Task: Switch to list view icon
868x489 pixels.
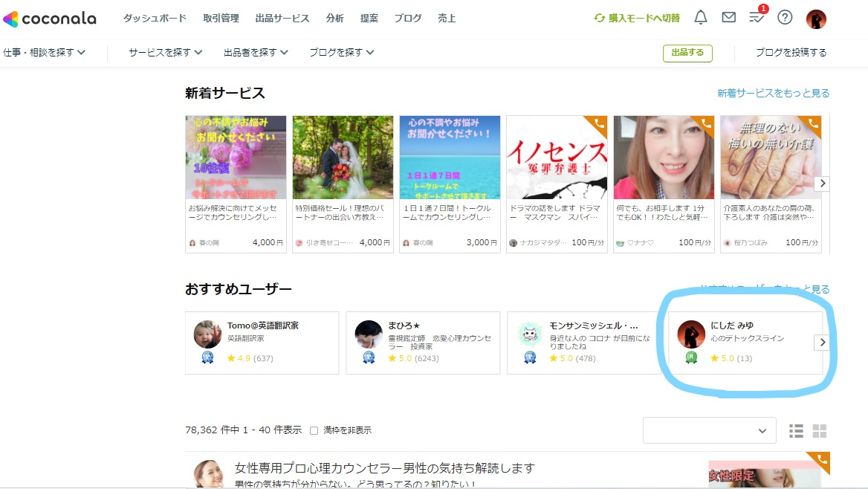Action: pos(796,431)
